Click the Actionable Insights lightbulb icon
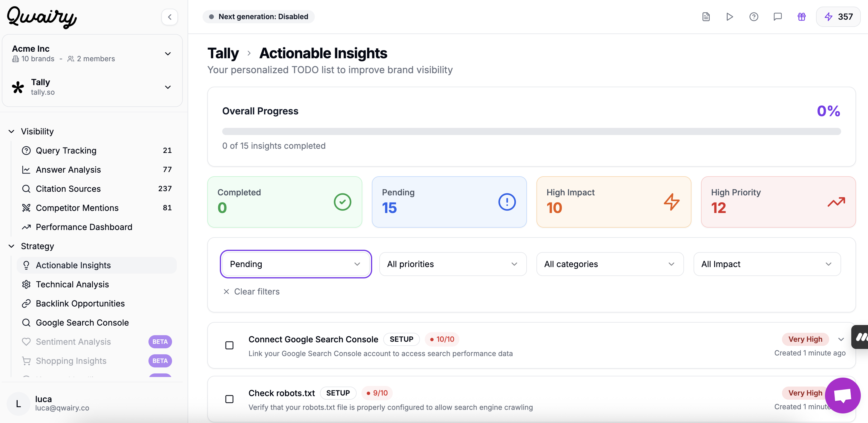Image resolution: width=868 pixels, height=423 pixels. [x=26, y=265]
